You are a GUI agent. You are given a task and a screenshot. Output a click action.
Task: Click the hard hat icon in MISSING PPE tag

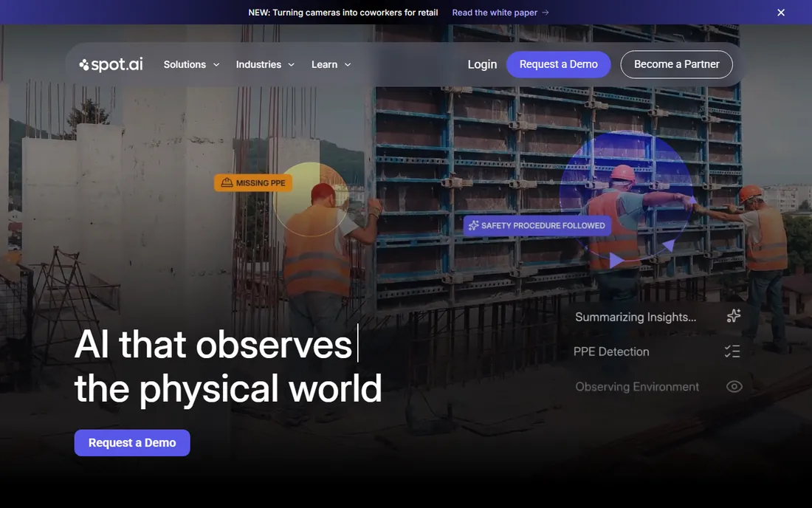pyautogui.click(x=227, y=182)
